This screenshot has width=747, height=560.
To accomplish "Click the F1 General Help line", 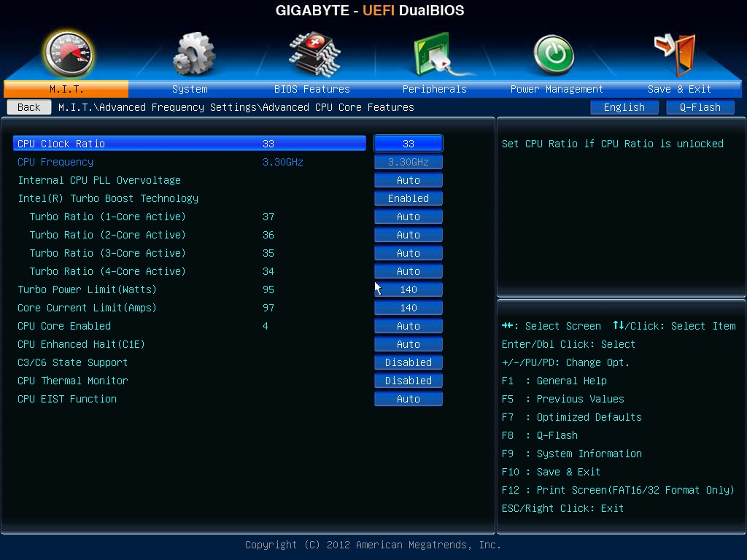I will [554, 381].
